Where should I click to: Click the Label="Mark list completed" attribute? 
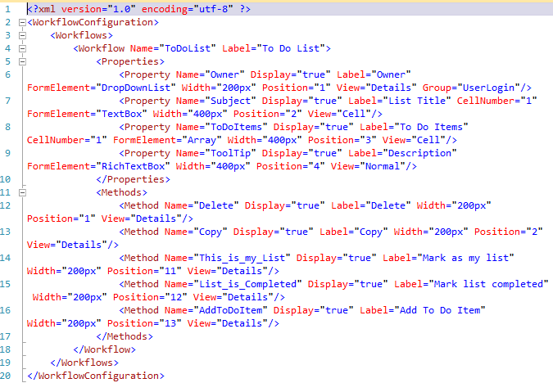point(471,284)
